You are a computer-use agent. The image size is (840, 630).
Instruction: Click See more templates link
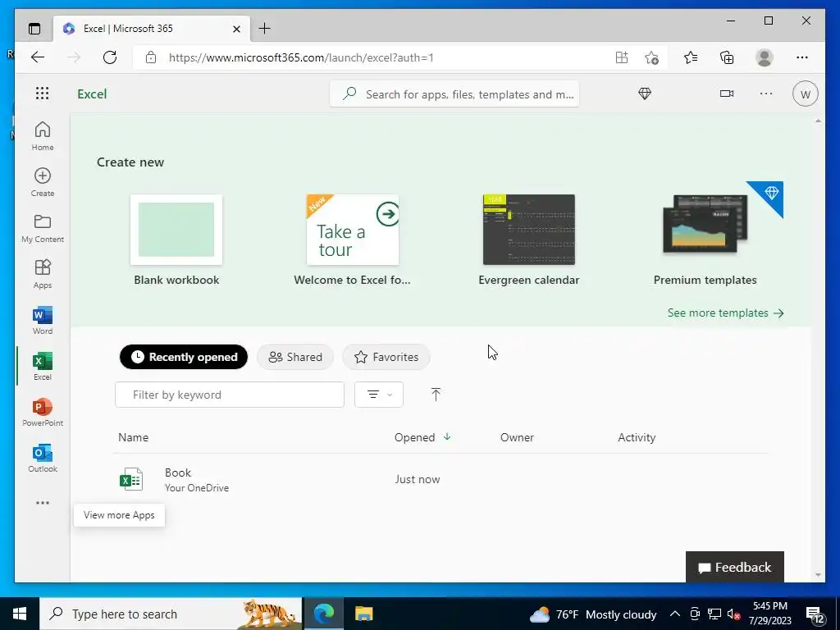pyautogui.click(x=725, y=313)
